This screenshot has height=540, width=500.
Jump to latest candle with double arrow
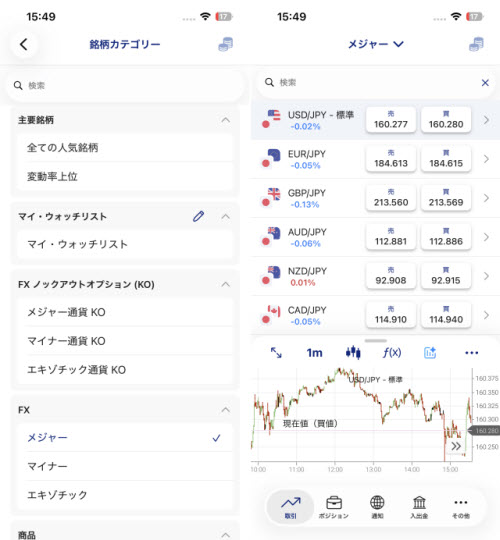(x=456, y=446)
